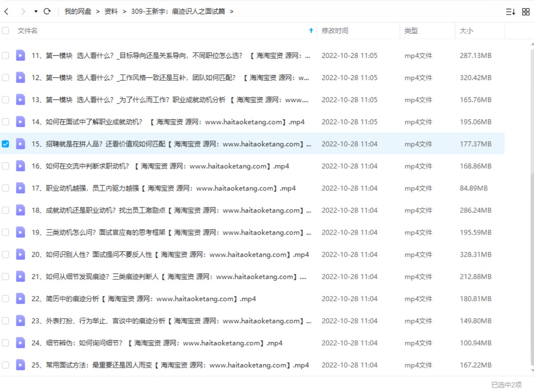Image resolution: width=534 pixels, height=392 pixels.
Task: Click size value 287.13MB
Action: tap(476, 55)
